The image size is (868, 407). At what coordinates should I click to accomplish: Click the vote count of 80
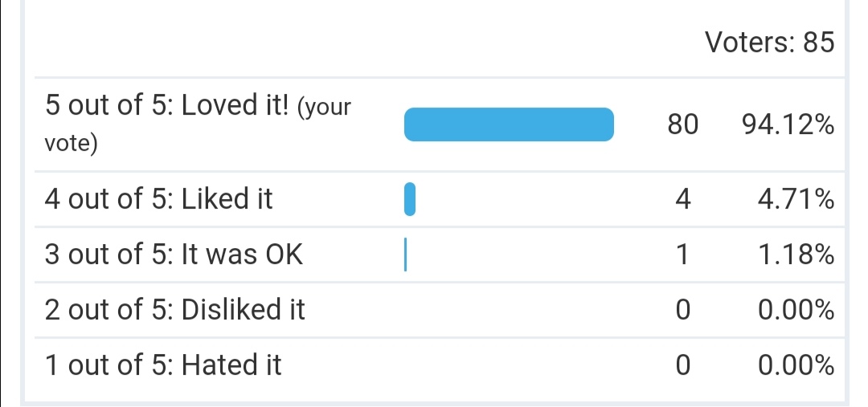pos(682,124)
